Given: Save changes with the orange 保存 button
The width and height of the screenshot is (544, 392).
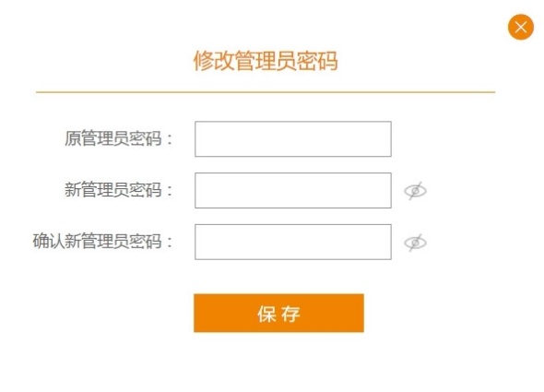Looking at the screenshot, I should tap(278, 314).
